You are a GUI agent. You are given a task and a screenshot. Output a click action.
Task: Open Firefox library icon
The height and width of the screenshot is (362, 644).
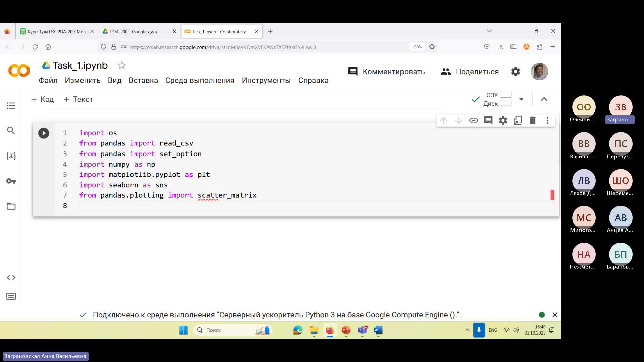click(500, 47)
